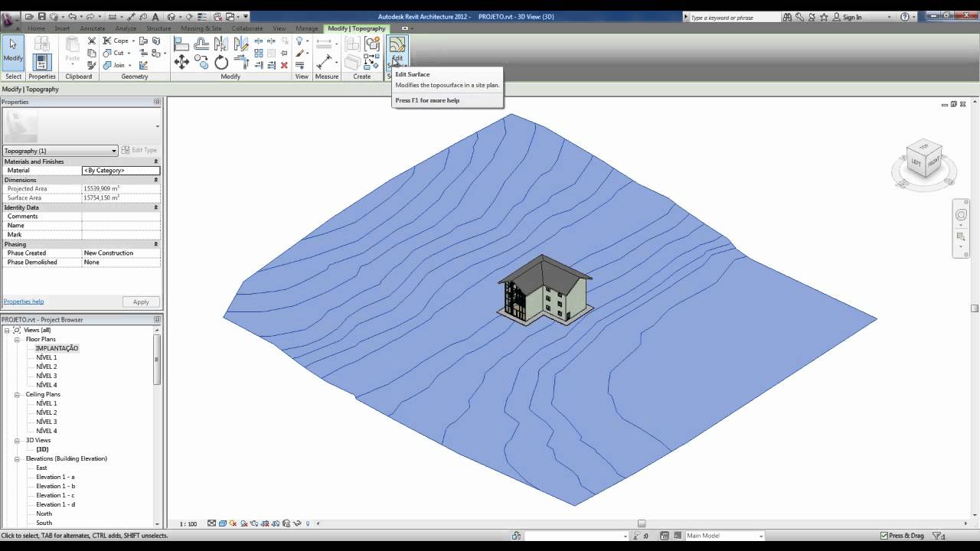Collapse the Ceiling Plans tree node
Viewport: 980px width, 551px height.
click(x=17, y=394)
